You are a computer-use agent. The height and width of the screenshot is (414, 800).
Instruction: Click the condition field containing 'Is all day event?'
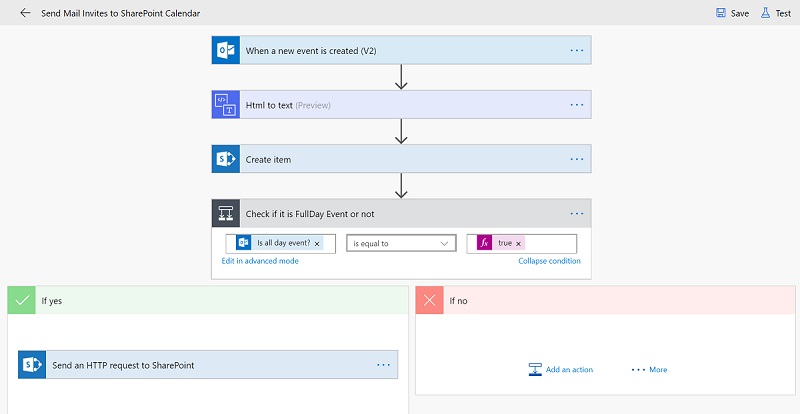tap(281, 243)
